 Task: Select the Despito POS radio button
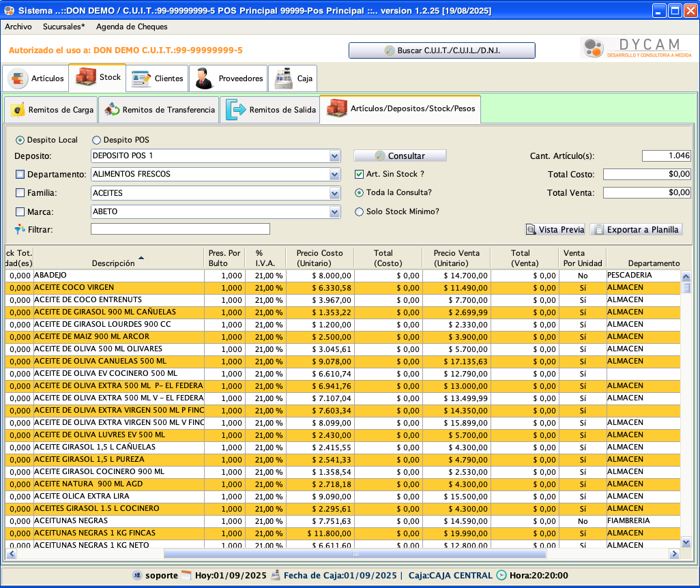tap(96, 140)
